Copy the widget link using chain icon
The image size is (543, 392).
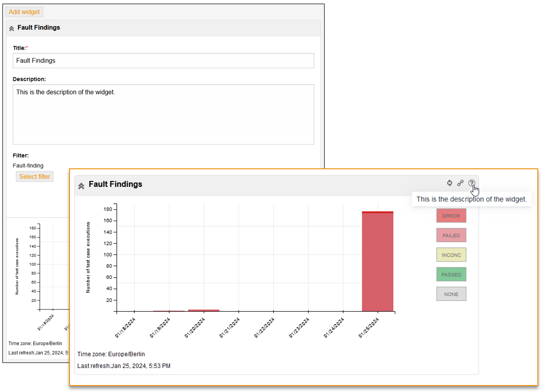pos(460,183)
